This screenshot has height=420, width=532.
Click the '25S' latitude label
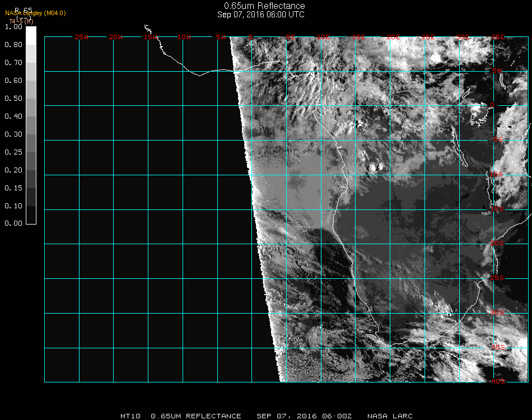point(497,278)
